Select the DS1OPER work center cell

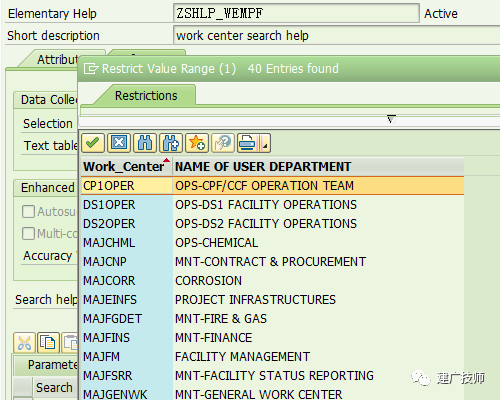[127, 205]
